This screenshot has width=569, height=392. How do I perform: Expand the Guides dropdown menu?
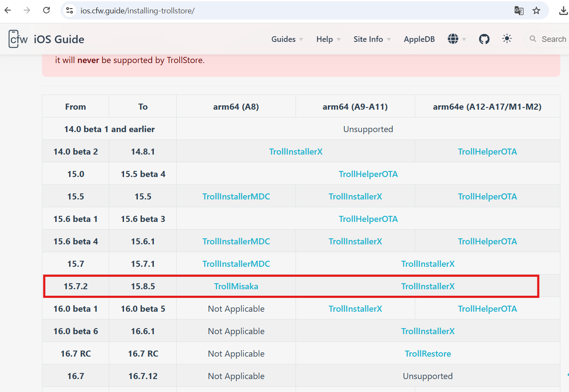(x=287, y=39)
